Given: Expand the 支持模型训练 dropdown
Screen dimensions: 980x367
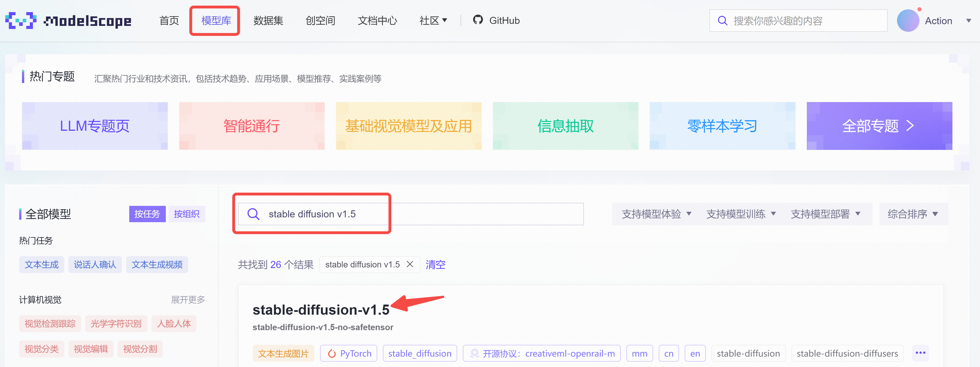Looking at the screenshot, I should point(741,214).
